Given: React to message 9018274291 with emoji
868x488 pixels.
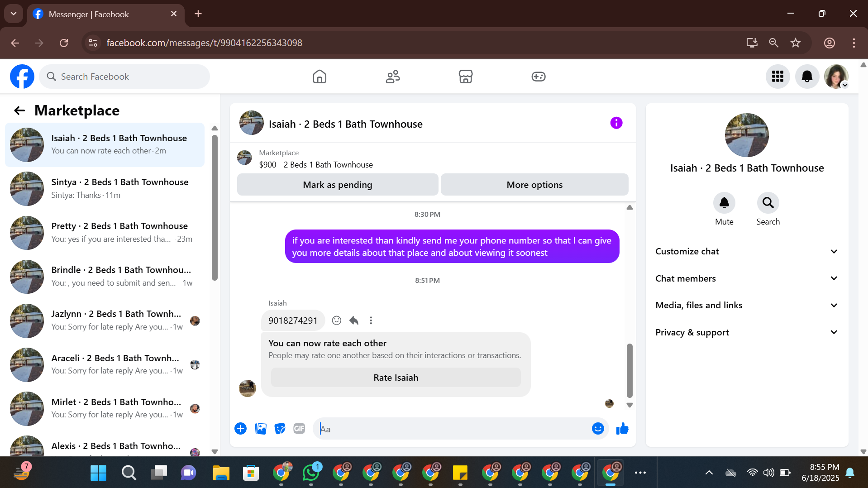Looking at the screenshot, I should (x=336, y=321).
